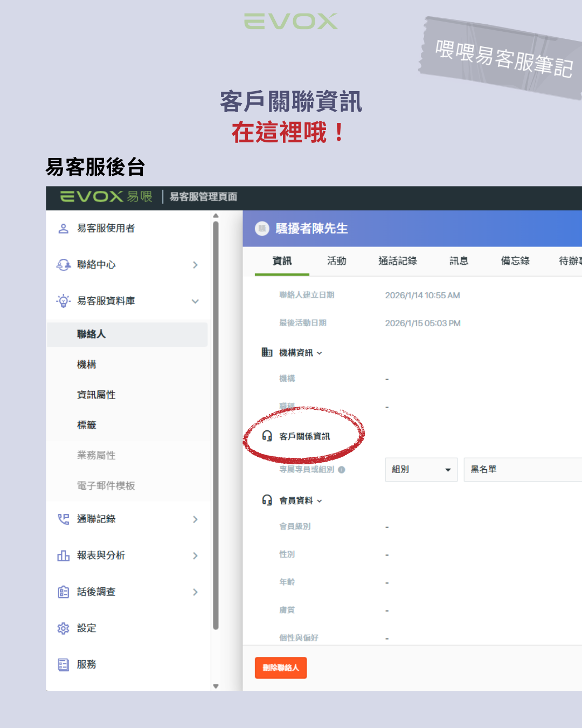Click the 騷擾者陳先生 contact name
The width and height of the screenshot is (582, 728).
click(311, 229)
